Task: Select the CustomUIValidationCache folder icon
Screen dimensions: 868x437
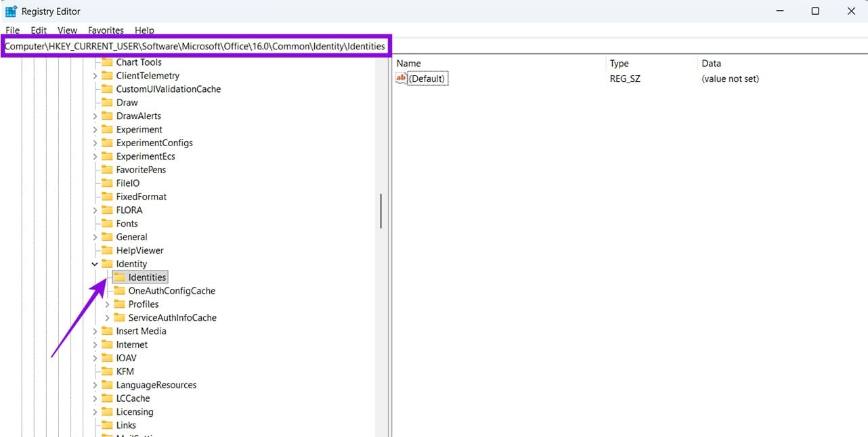Action: [107, 89]
